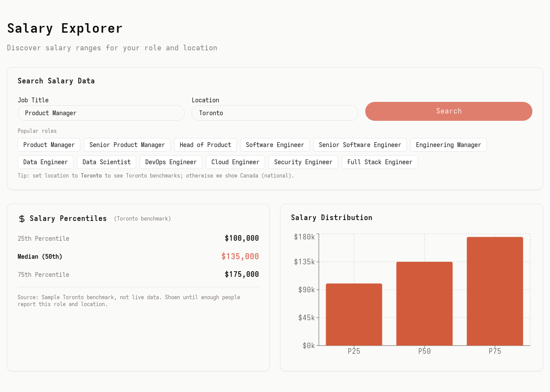Focus the Location input field
This screenshot has height=392, width=550.
tap(275, 113)
